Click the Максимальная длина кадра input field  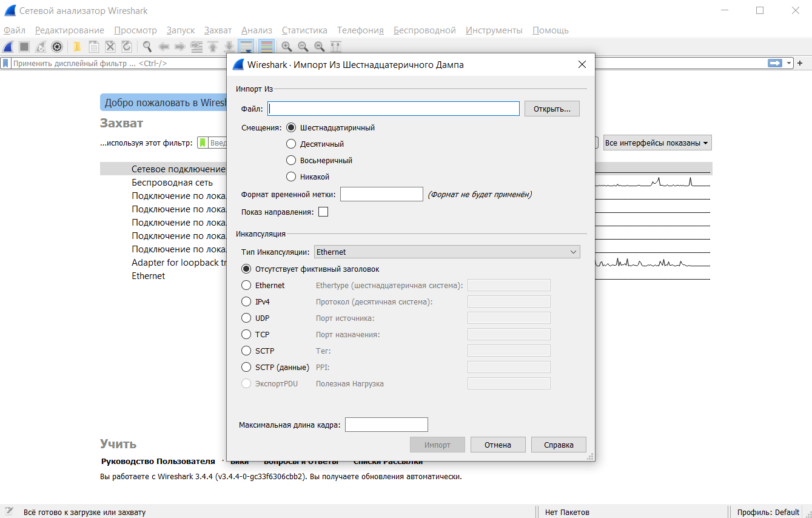click(x=386, y=425)
